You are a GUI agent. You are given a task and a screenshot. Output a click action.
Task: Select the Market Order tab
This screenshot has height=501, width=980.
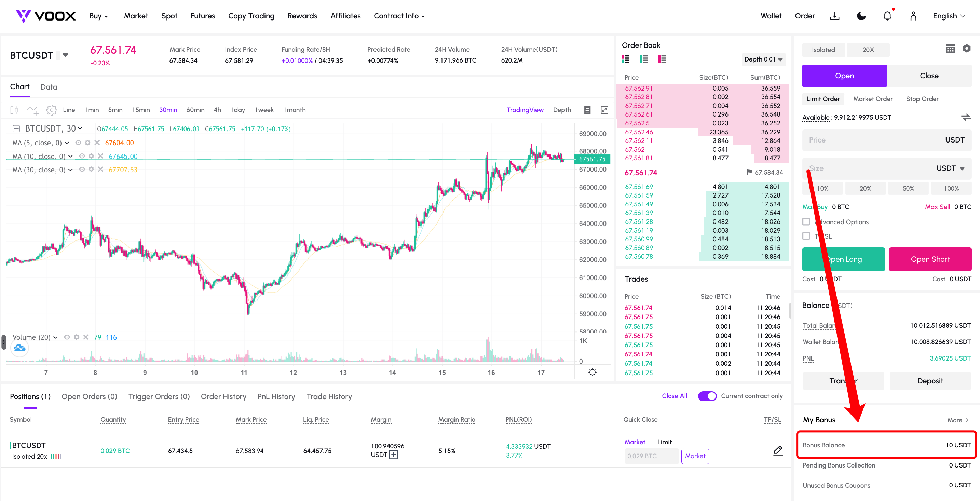coord(873,99)
